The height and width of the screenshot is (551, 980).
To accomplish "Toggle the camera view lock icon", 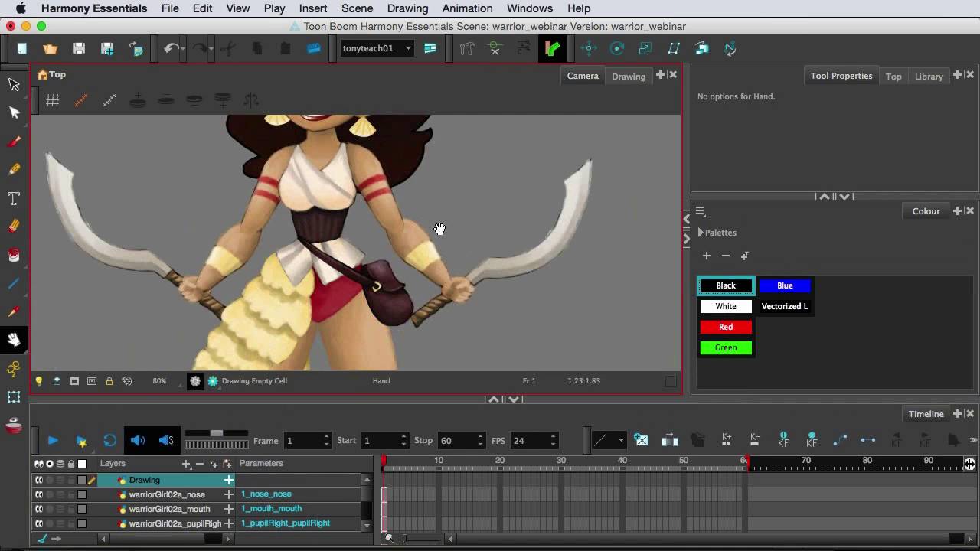I will 109,381.
